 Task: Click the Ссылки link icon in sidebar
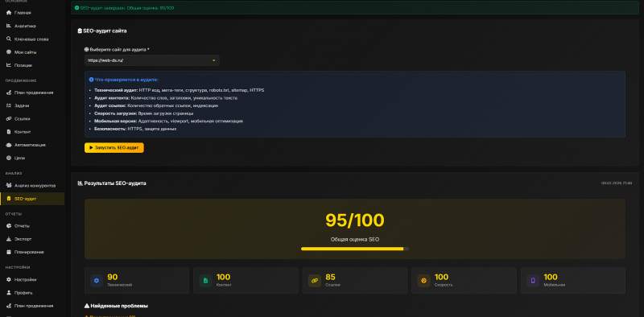click(x=9, y=118)
